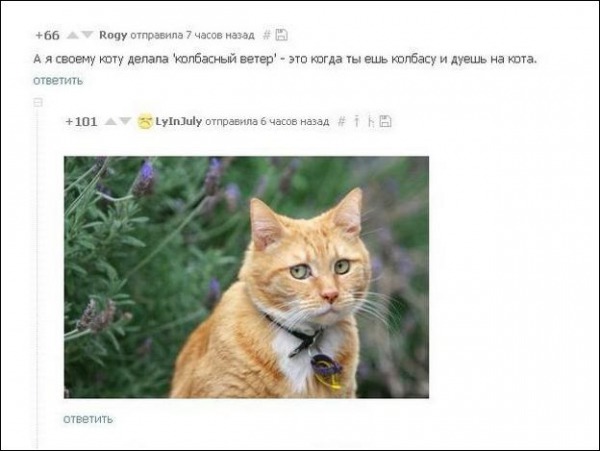The height and width of the screenshot is (451, 600).
Task: Open the # permalink of Rogy's comment
Action: click(267, 35)
